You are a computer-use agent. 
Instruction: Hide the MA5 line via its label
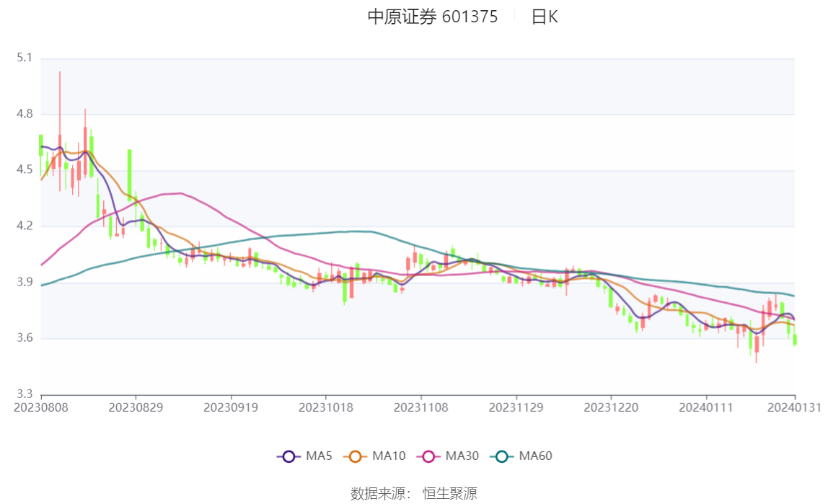pos(319,456)
